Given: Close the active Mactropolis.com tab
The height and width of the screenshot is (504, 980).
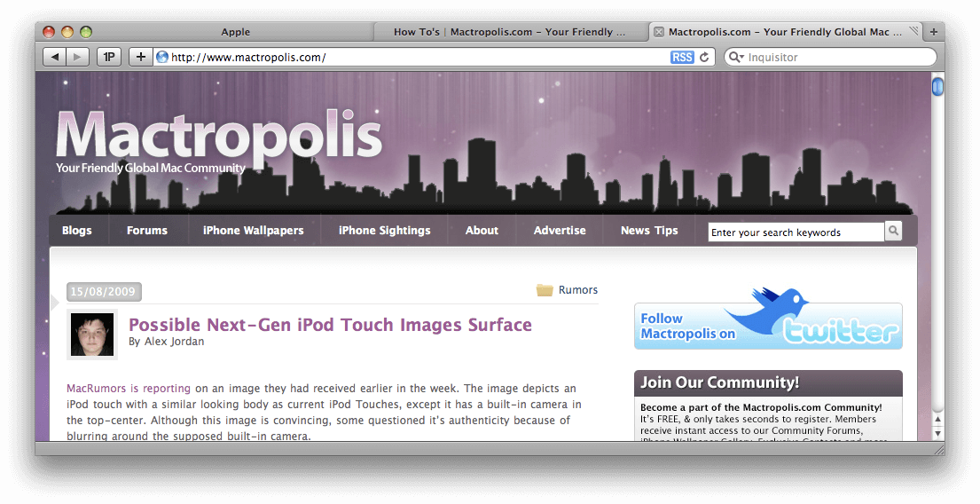Looking at the screenshot, I should tap(659, 32).
